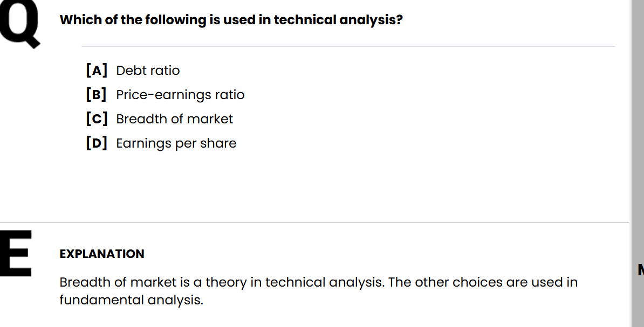Click the vertical scrollbar on the right

[x=637, y=162]
